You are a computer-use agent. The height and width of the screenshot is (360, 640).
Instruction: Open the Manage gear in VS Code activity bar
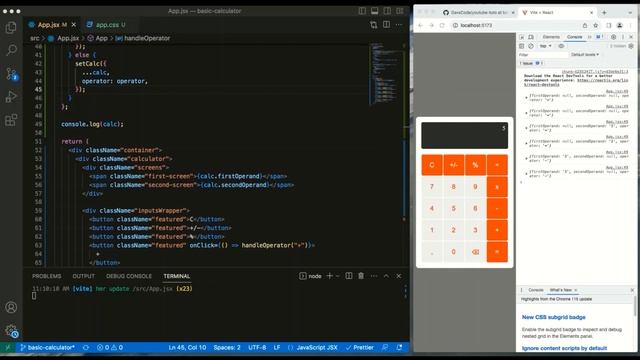point(11,330)
